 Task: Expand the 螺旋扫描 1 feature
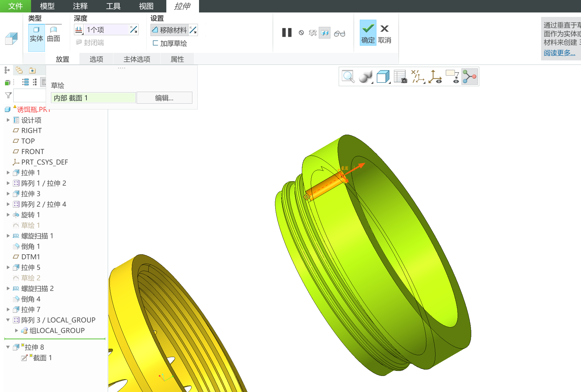coord(8,236)
